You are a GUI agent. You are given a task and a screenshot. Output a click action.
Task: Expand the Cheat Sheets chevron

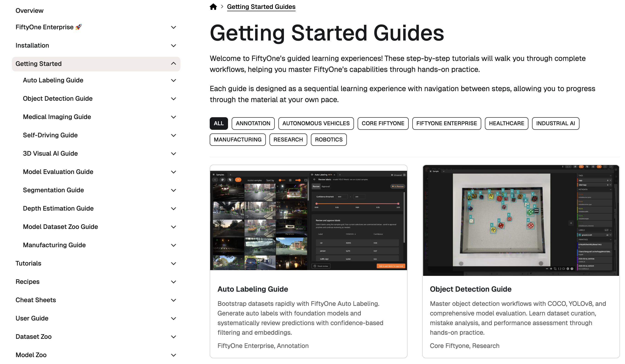point(173,301)
